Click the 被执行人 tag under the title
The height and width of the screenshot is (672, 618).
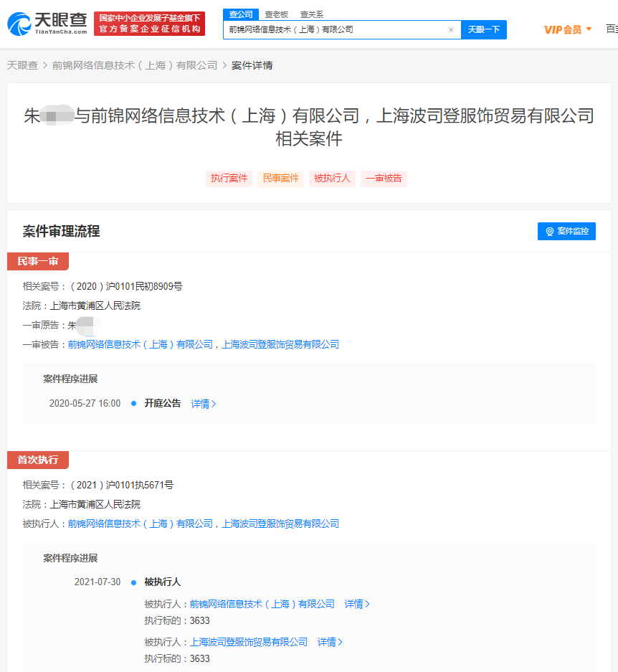[332, 179]
